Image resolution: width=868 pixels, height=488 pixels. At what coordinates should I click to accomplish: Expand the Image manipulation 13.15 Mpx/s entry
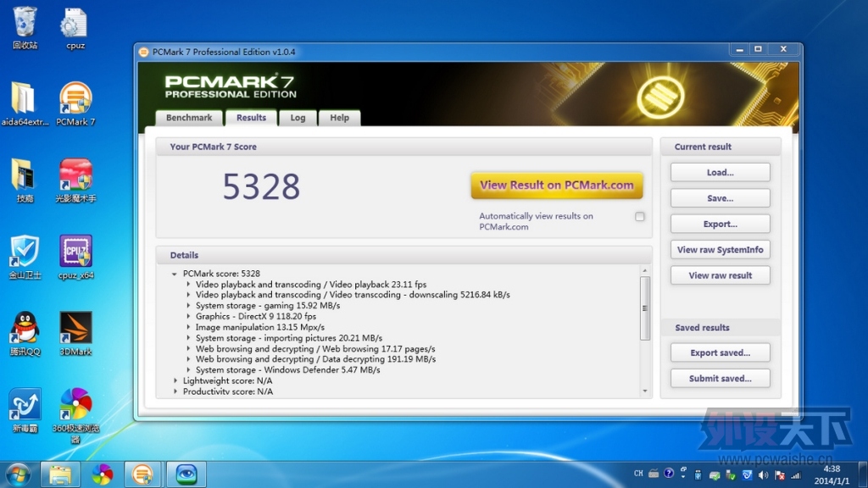click(x=188, y=327)
